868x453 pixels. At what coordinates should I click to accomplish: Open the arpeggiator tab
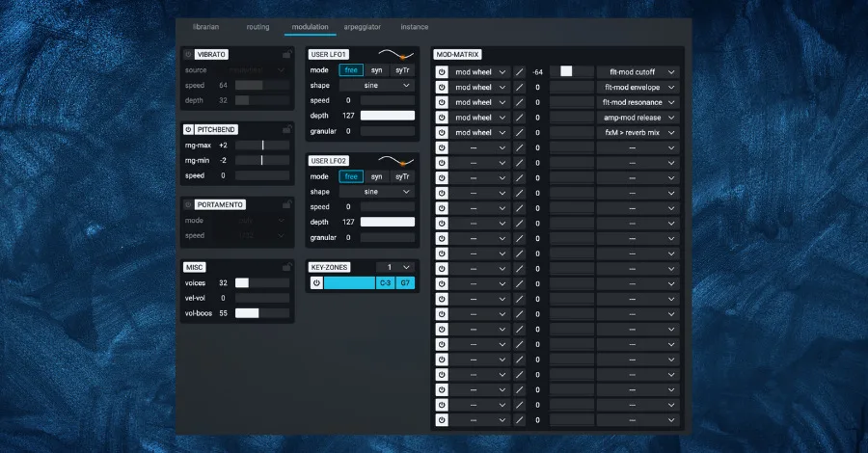point(362,27)
